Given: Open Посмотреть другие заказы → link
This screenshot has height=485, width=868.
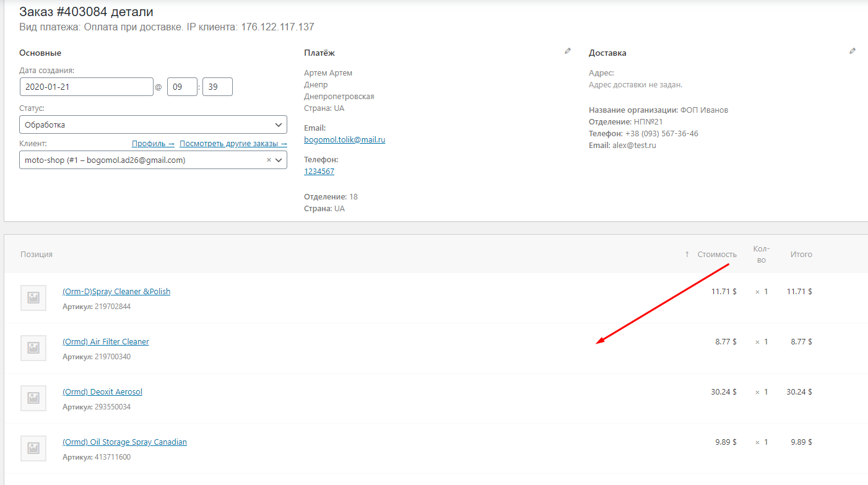Looking at the screenshot, I should [x=233, y=144].
